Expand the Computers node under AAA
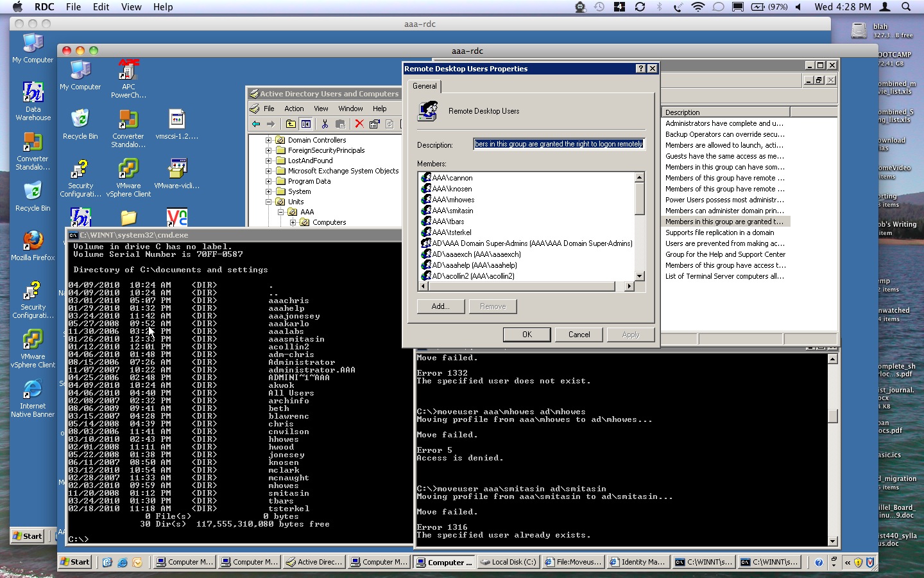Image resolution: width=924 pixels, height=578 pixels. pyautogui.click(x=293, y=222)
